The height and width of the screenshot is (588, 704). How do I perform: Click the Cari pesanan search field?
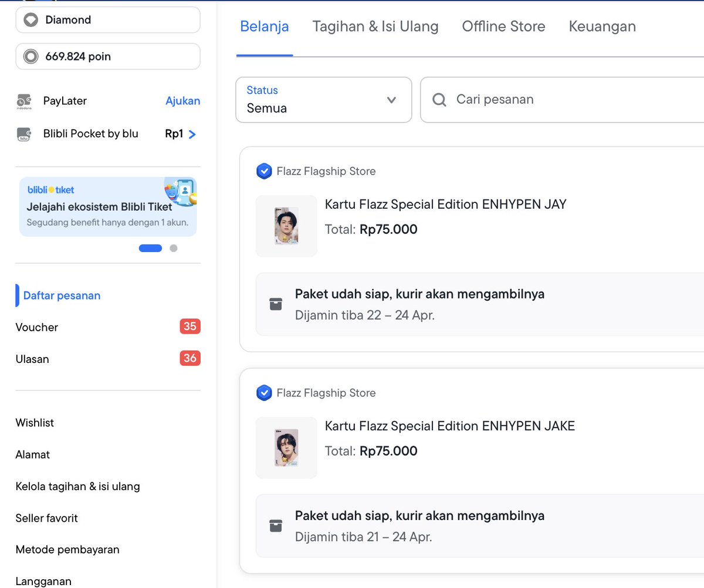(562, 100)
